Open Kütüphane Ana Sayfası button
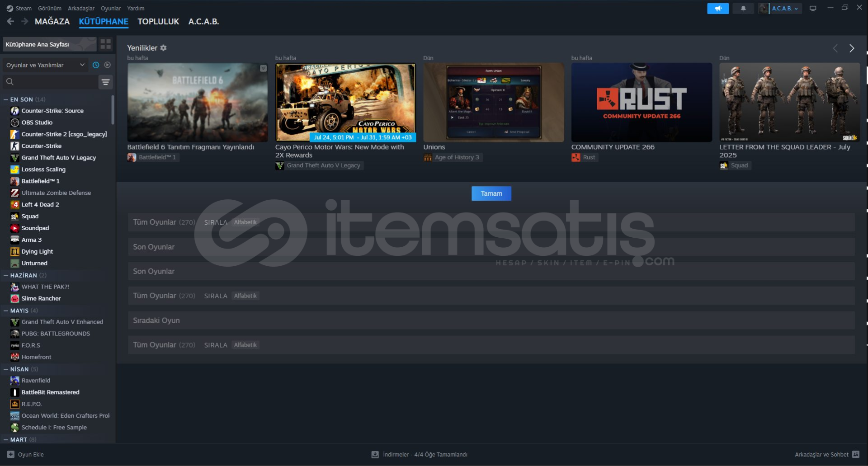The image size is (868, 466). point(49,44)
